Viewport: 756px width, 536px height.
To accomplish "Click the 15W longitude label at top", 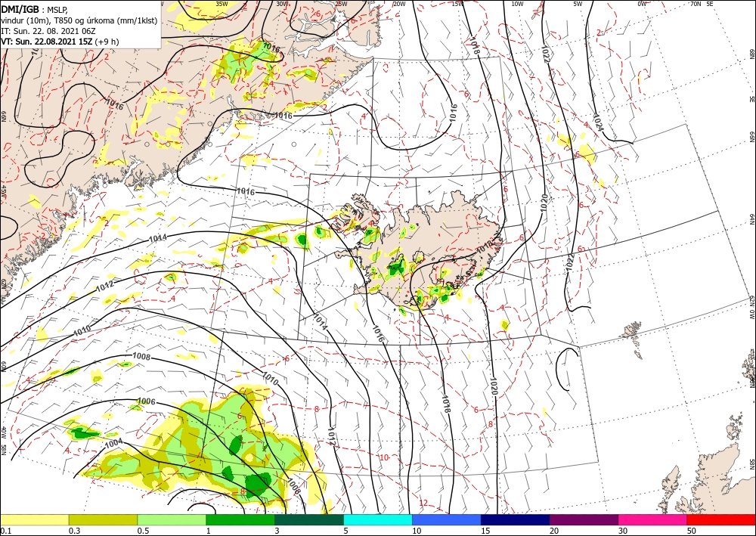I will 457,3.
